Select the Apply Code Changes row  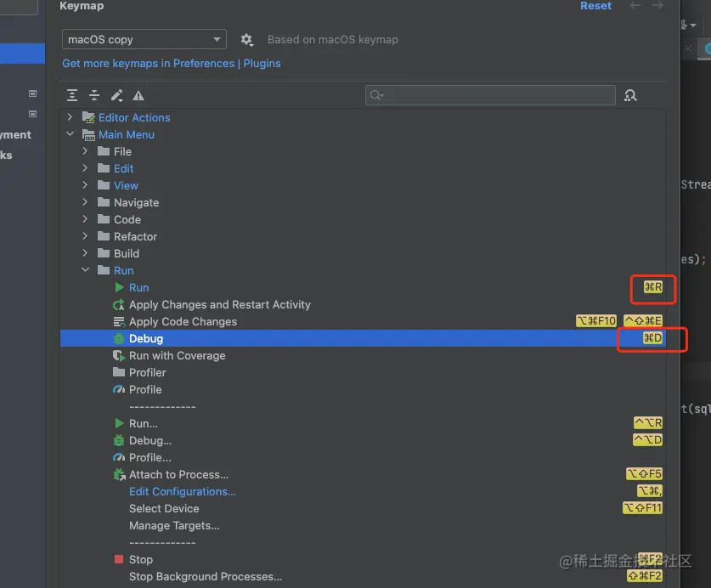pyautogui.click(x=363, y=322)
